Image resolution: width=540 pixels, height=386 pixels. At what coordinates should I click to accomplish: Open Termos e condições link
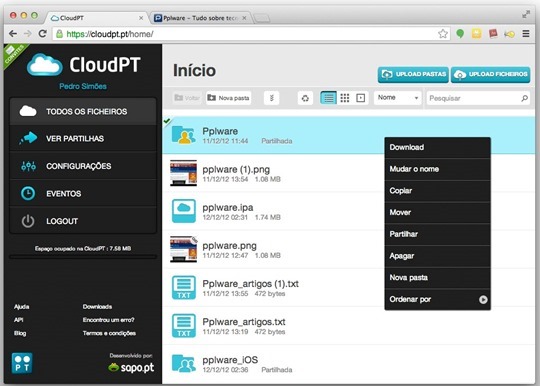109,333
